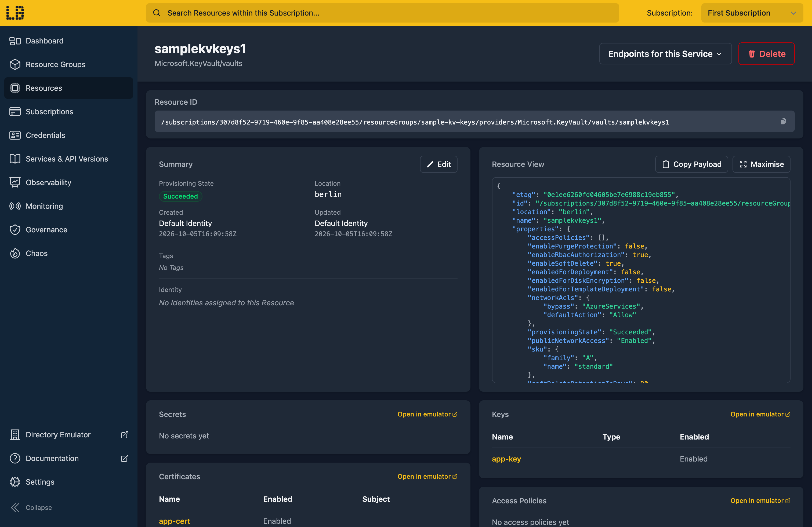This screenshot has width=812, height=527.
Task: Click the Type column header in Keys
Action: coord(611,437)
